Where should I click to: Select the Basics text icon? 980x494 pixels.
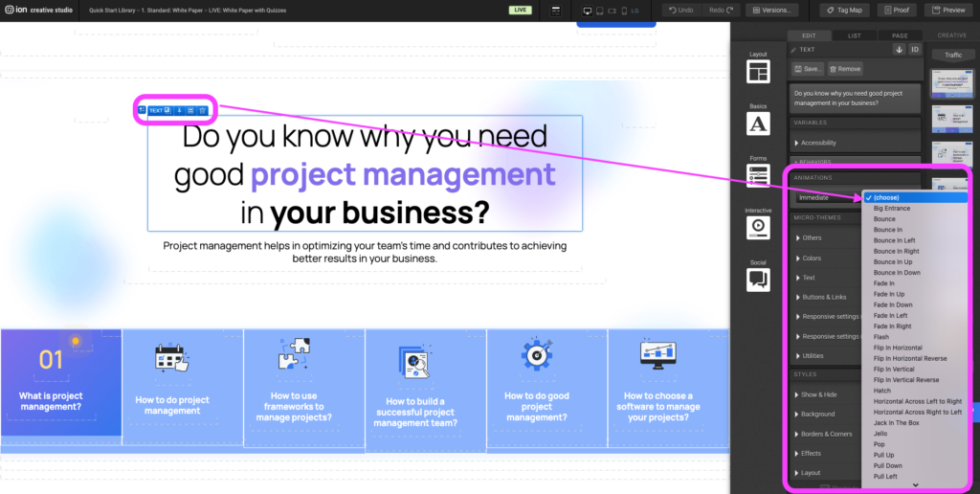(x=758, y=123)
